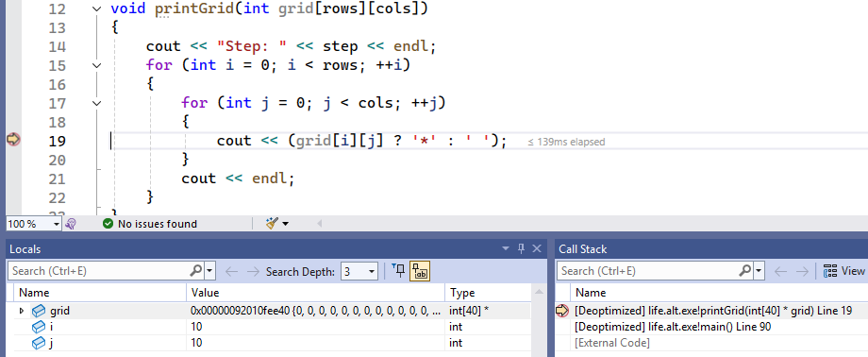Open the Call Stack search options dropdown

(759, 271)
